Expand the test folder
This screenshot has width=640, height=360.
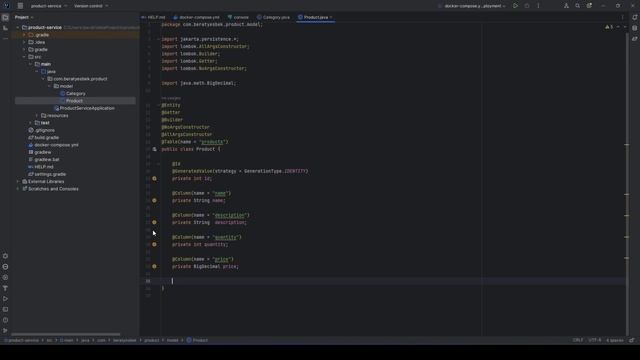pos(30,123)
